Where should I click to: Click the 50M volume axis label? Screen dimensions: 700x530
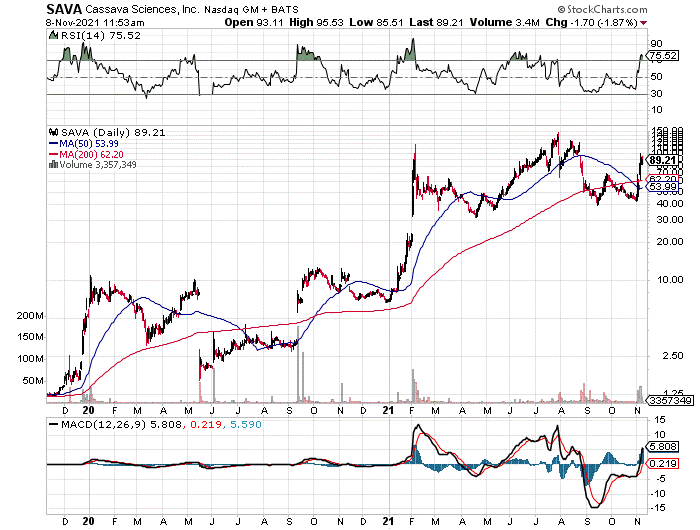coord(33,381)
